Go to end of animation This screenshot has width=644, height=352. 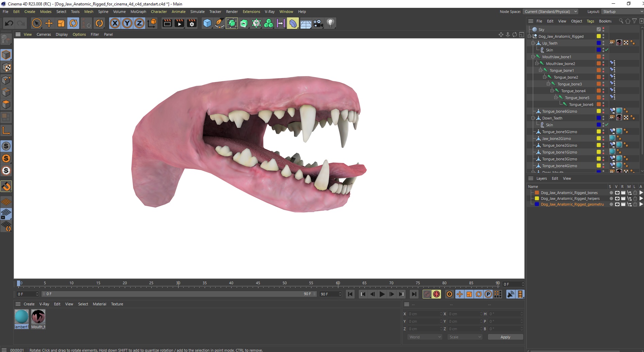[414, 294]
